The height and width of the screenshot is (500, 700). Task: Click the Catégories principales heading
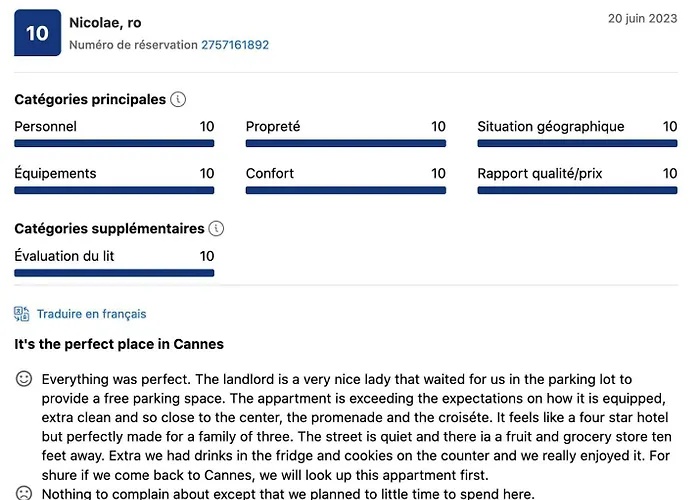coord(90,100)
